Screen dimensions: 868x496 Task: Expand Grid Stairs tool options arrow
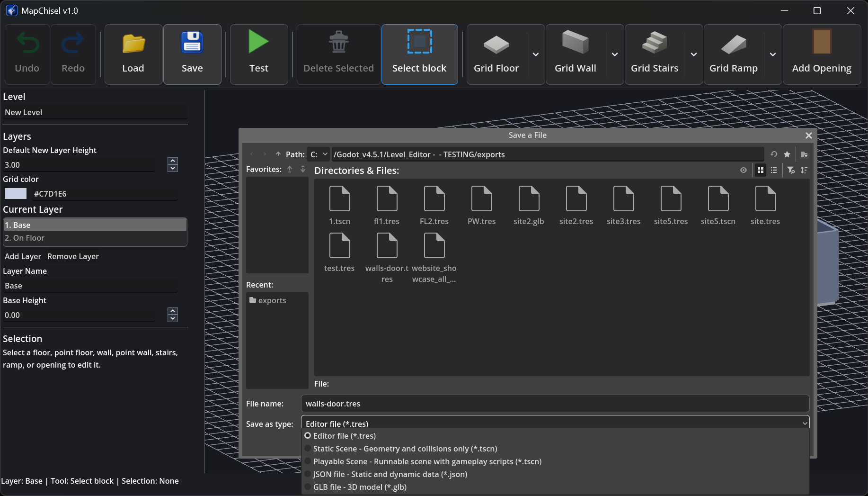694,54
